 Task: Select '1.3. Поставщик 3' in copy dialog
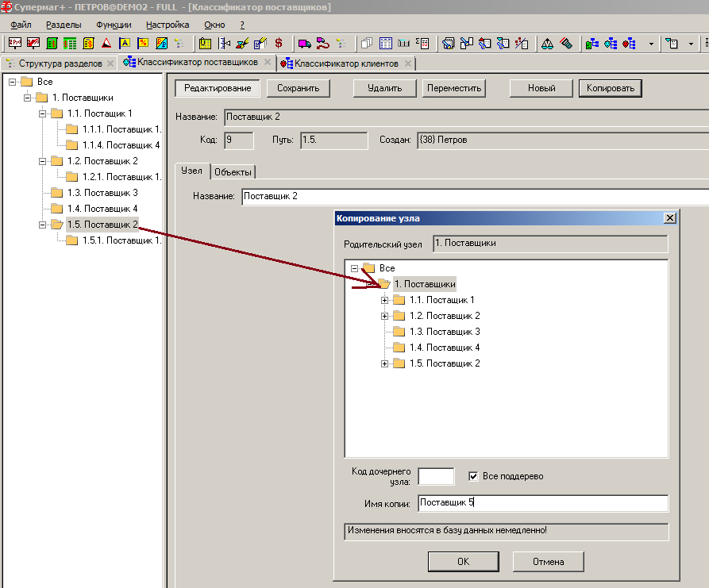[x=445, y=332]
